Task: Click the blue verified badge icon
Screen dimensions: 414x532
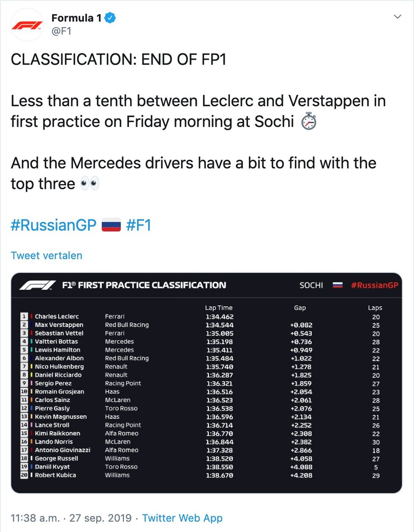Action: tap(110, 18)
